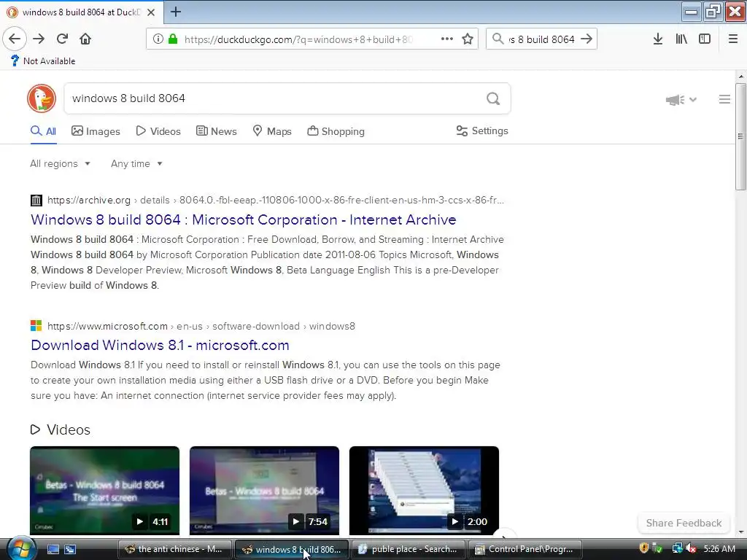This screenshot has height=560, width=747.
Task: Click Share Feedback button
Action: [x=684, y=523]
